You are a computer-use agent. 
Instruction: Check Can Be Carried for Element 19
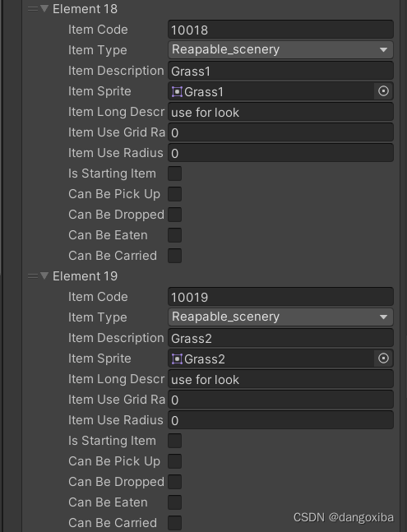pyautogui.click(x=174, y=523)
